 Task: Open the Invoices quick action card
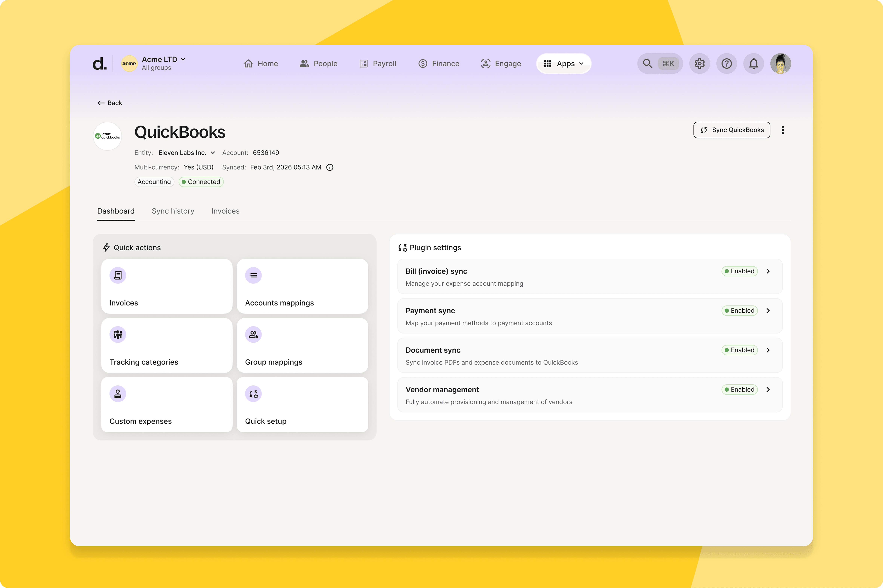click(167, 286)
